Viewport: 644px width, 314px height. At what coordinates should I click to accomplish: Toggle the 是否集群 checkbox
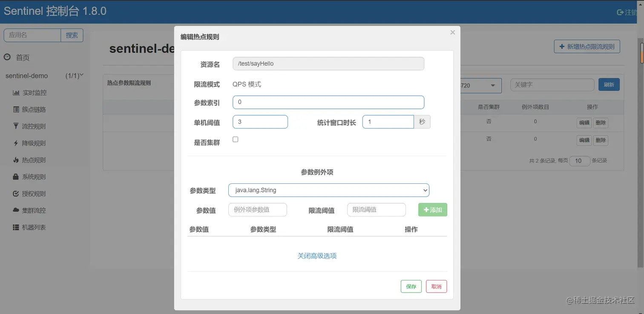[x=236, y=139]
